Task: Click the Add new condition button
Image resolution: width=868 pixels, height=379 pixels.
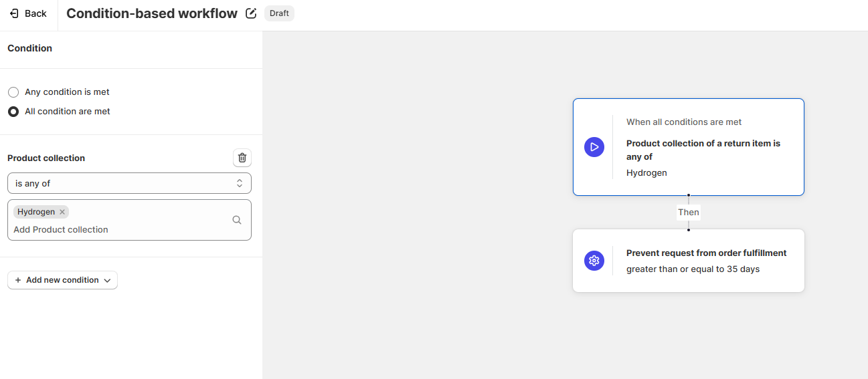Action: pyautogui.click(x=62, y=280)
